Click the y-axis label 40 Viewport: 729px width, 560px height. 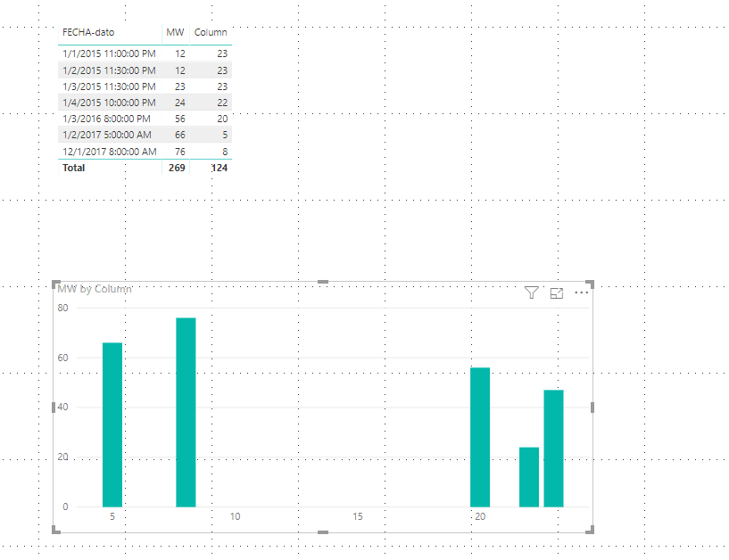(x=62, y=408)
